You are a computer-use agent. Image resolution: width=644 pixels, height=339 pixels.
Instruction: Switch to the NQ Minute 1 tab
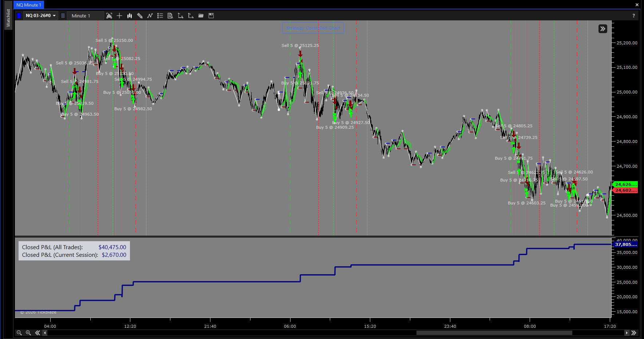(x=29, y=5)
